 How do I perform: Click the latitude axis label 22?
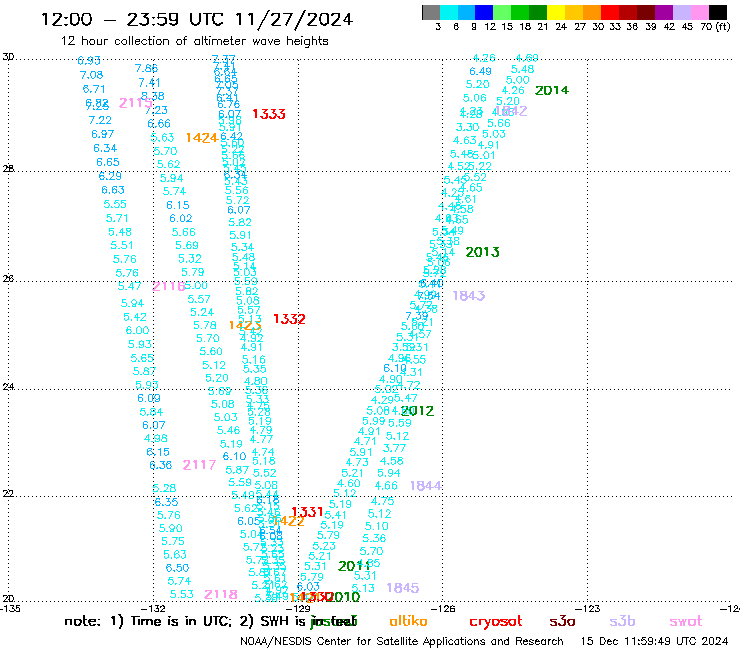pos(8,494)
